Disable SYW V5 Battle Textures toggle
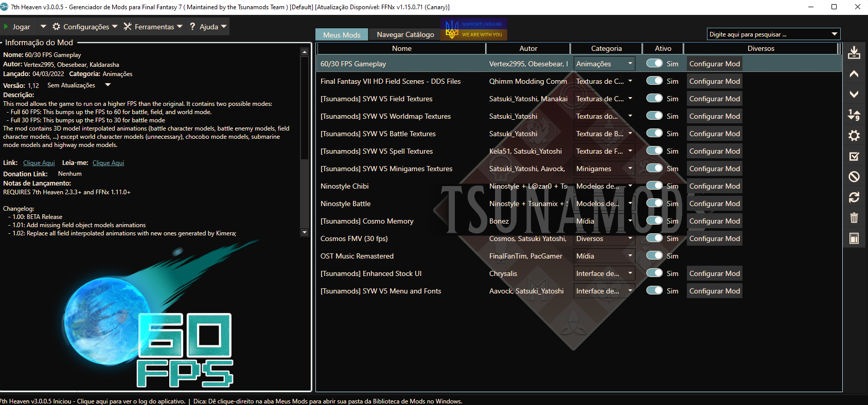This screenshot has height=405, width=868. (x=654, y=133)
